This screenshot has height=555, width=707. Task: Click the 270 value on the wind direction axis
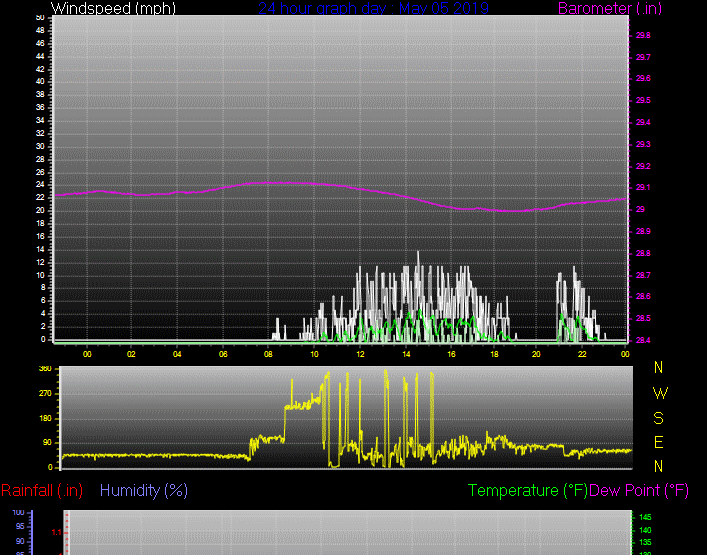46,394
